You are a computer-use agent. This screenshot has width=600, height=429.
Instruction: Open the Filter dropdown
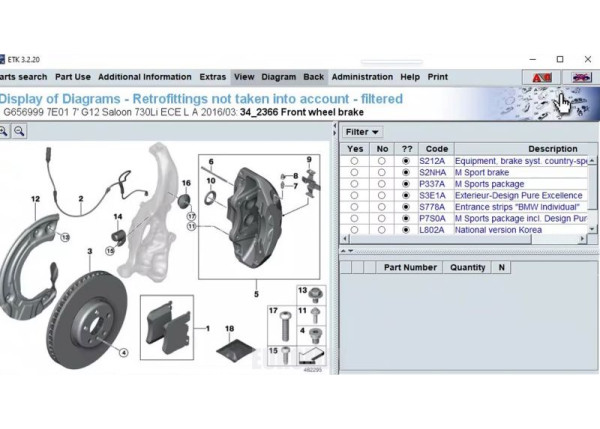[x=362, y=132]
